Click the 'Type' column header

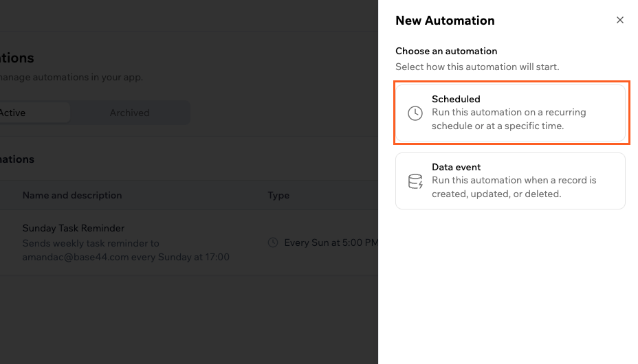pyautogui.click(x=278, y=196)
